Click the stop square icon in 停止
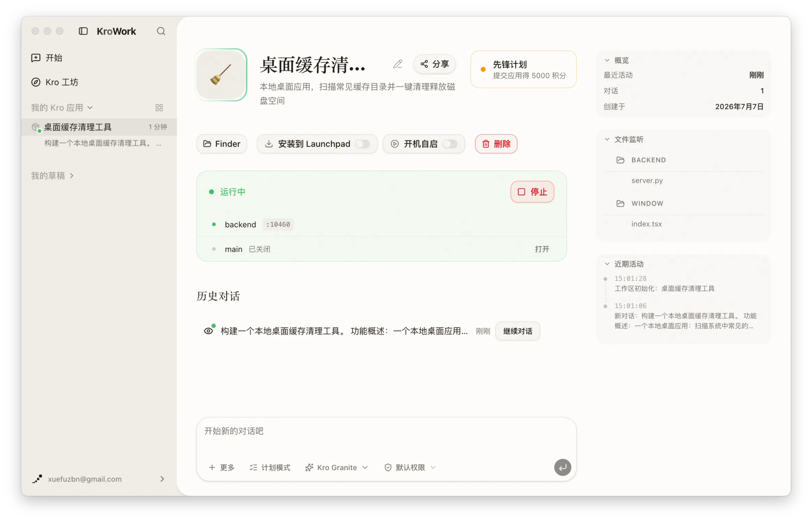This screenshot has height=522, width=812. [521, 192]
